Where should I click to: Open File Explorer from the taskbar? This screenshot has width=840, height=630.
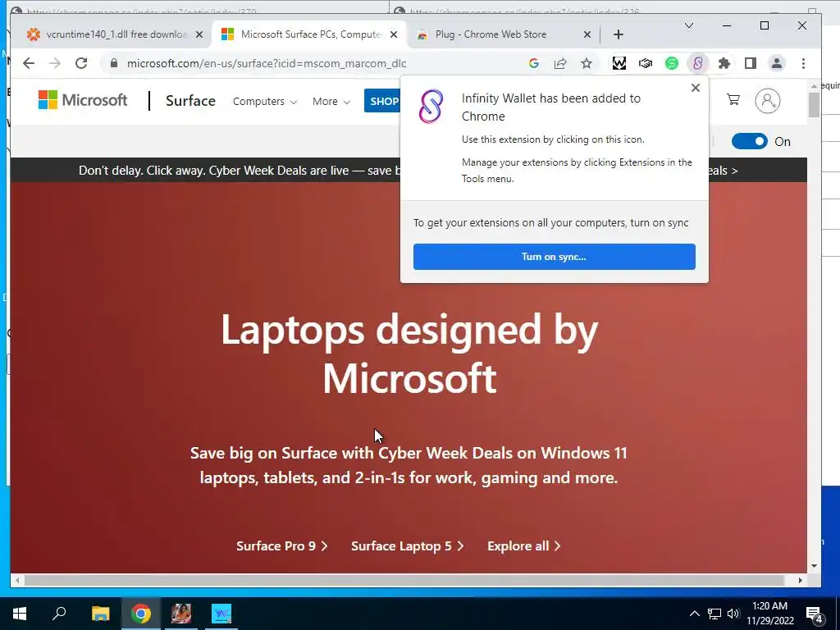tap(100, 614)
